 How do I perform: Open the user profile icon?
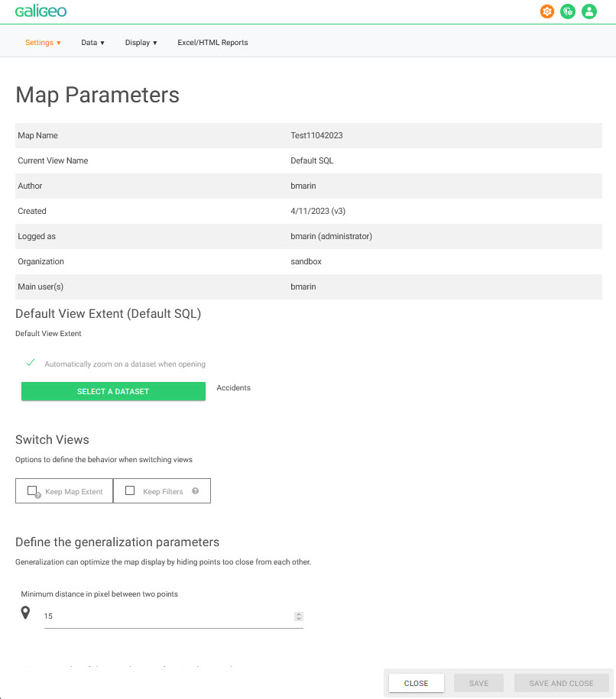(588, 11)
